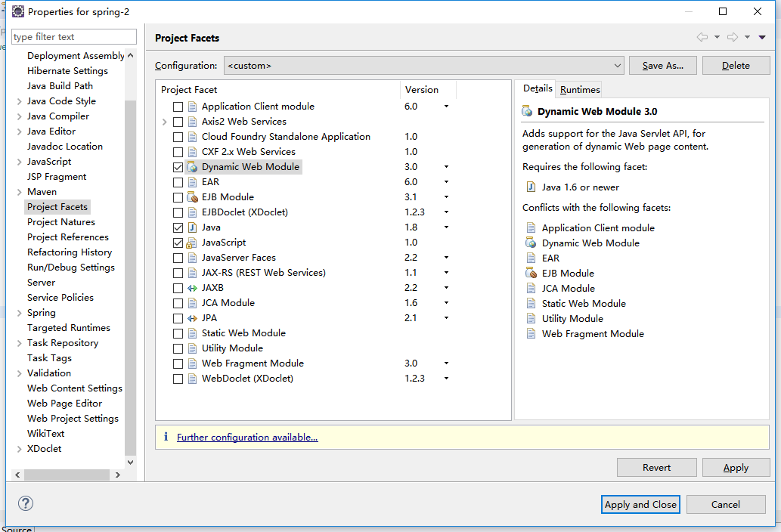This screenshot has height=532, width=781.
Task: Click the info icon beside Further configuration
Action: (x=166, y=437)
